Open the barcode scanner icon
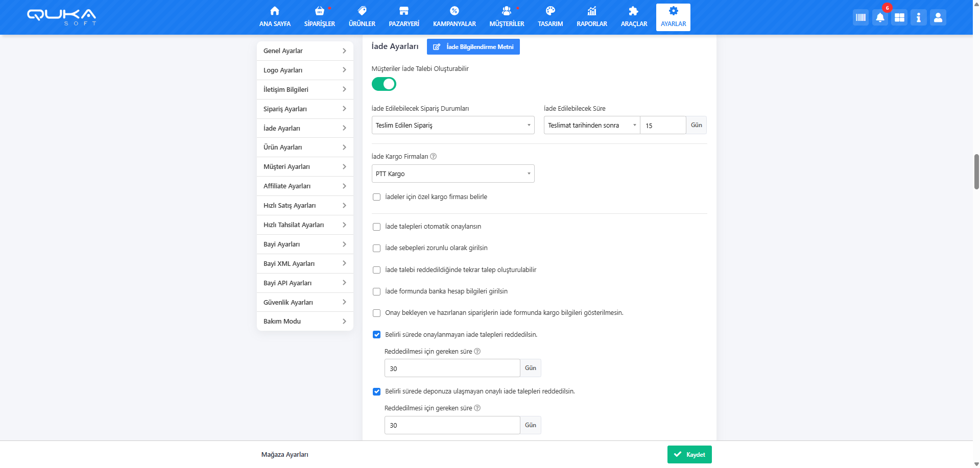The height and width of the screenshot is (468, 980). click(861, 17)
